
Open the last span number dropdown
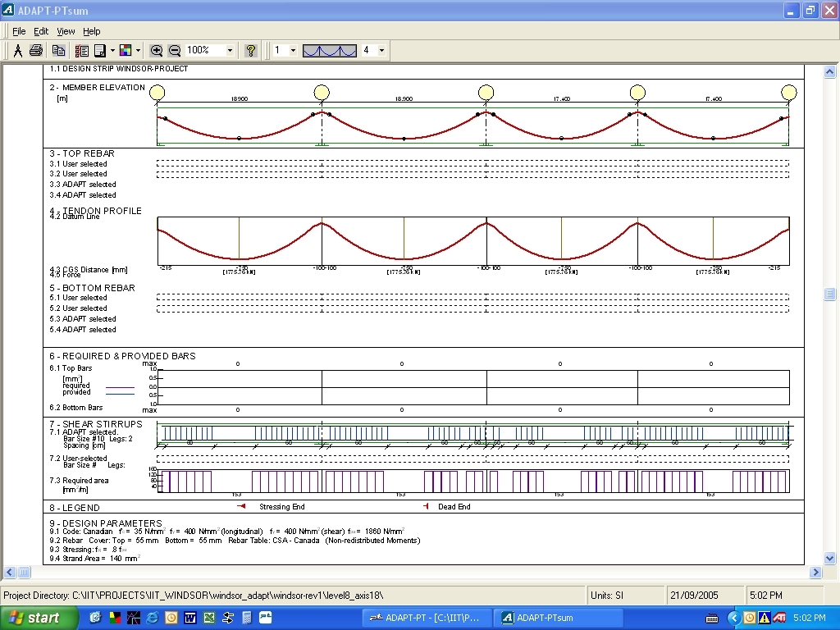[x=381, y=51]
